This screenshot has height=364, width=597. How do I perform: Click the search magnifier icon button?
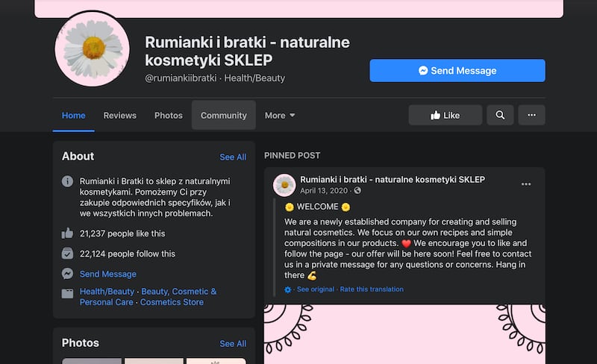(500, 115)
